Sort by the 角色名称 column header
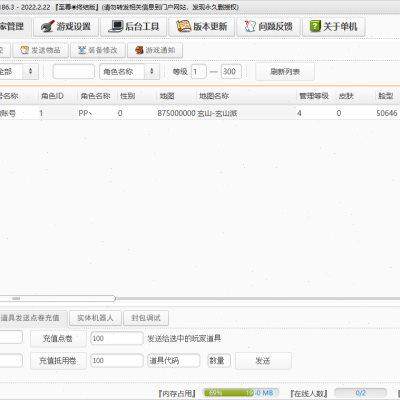Viewport: 400px width, 400px height. point(95,96)
